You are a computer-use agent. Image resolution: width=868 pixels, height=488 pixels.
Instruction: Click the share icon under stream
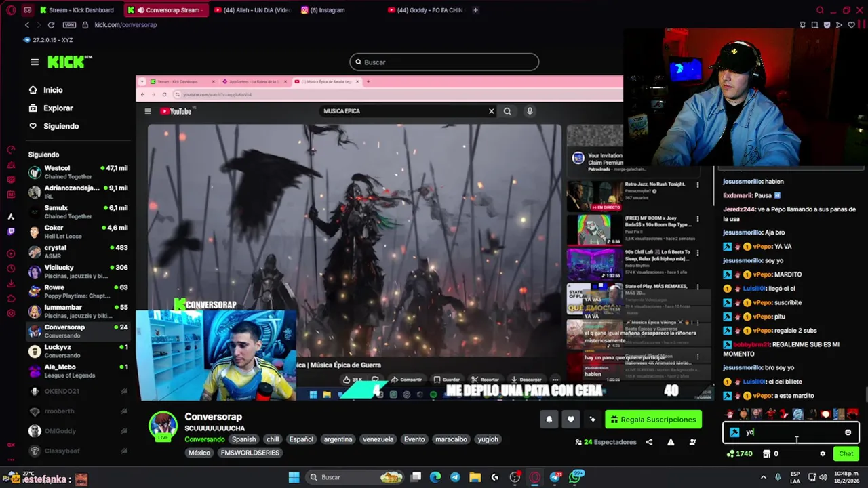coord(649,442)
